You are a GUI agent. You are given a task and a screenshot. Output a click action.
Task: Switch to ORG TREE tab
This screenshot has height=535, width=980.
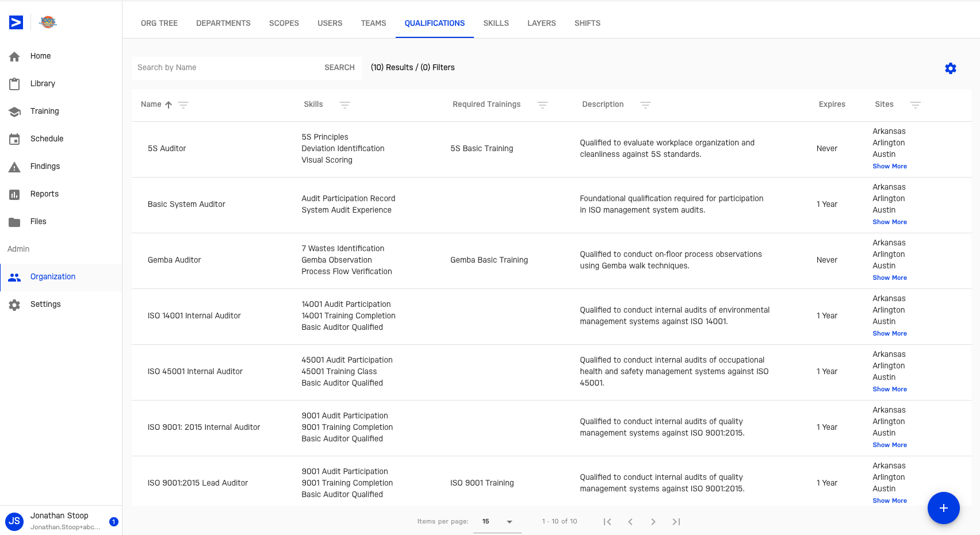(159, 23)
